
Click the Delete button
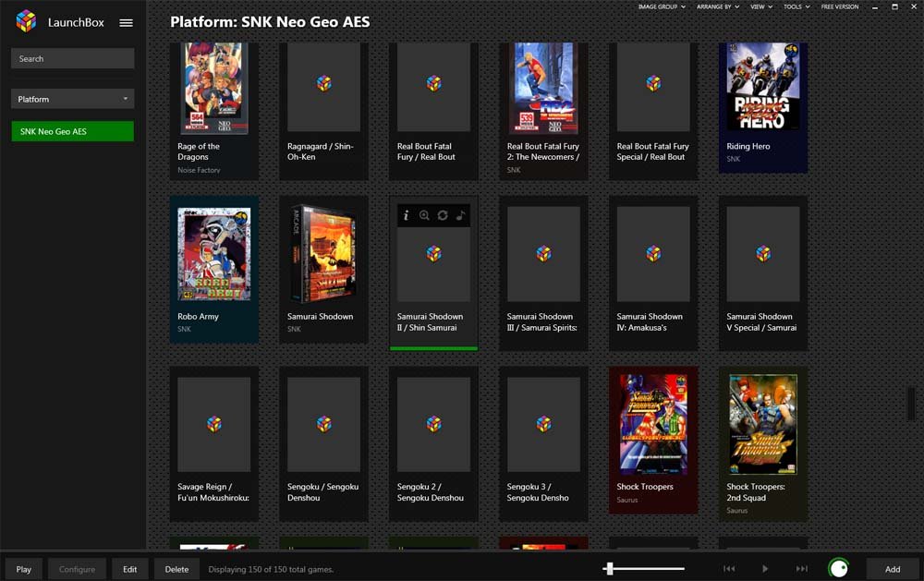tap(176, 569)
